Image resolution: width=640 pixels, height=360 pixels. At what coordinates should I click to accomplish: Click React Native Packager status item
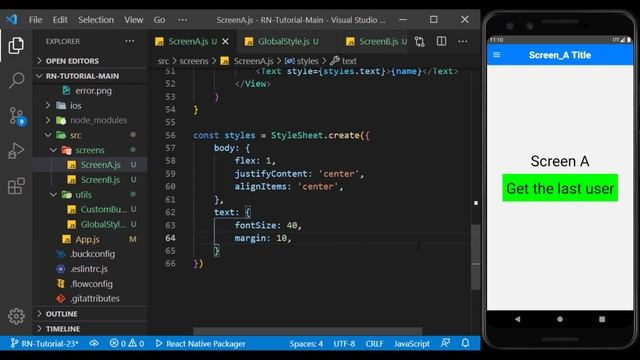pyautogui.click(x=200, y=344)
